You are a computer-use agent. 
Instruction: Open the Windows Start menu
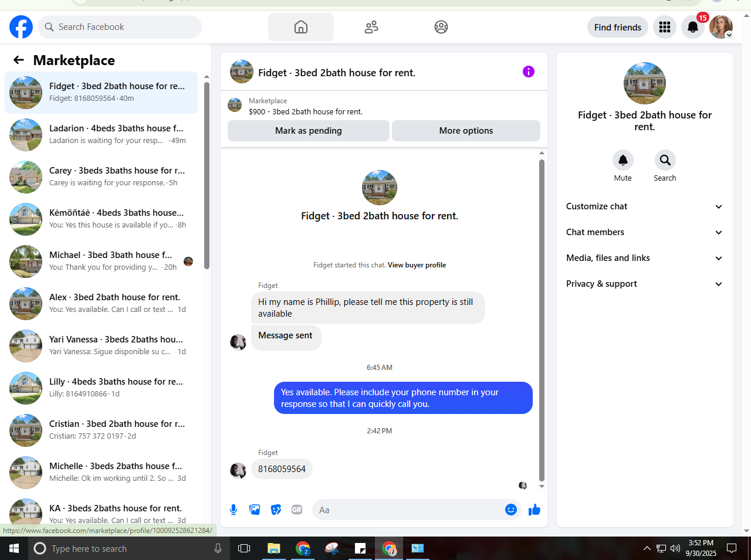14,548
